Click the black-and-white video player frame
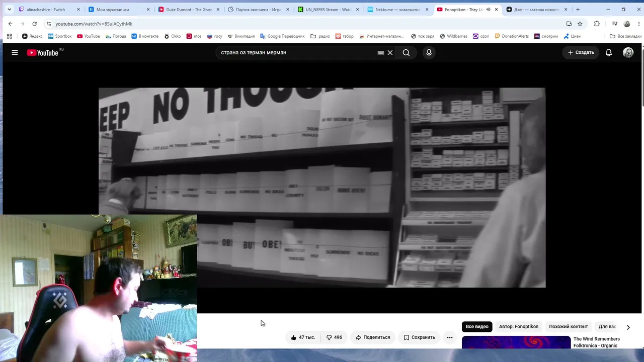Screen dimensions: 644x362 (x=322, y=188)
